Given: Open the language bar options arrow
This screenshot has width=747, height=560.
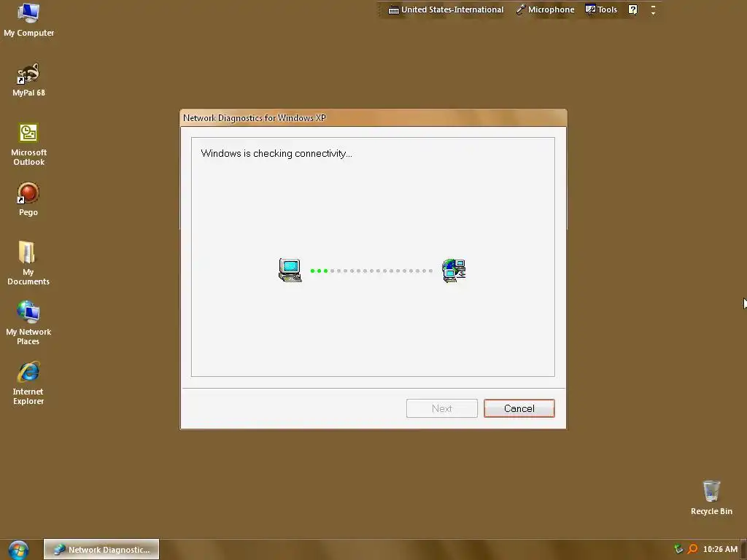Looking at the screenshot, I should tap(653, 9).
